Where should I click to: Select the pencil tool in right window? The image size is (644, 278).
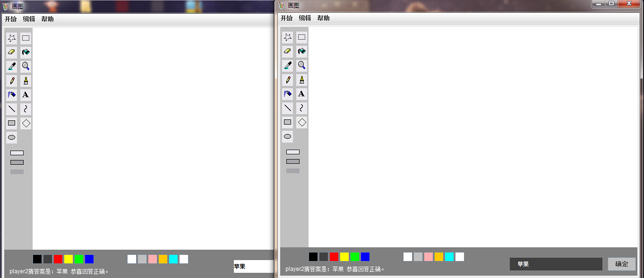(288, 80)
